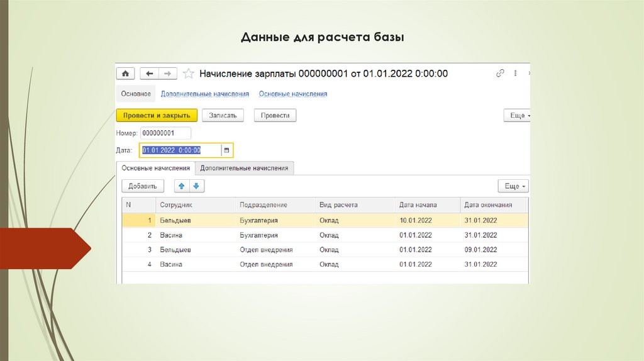Switch to Дополнительные начисления tab
Viewport: 644px width, 361px height.
[x=245, y=168]
